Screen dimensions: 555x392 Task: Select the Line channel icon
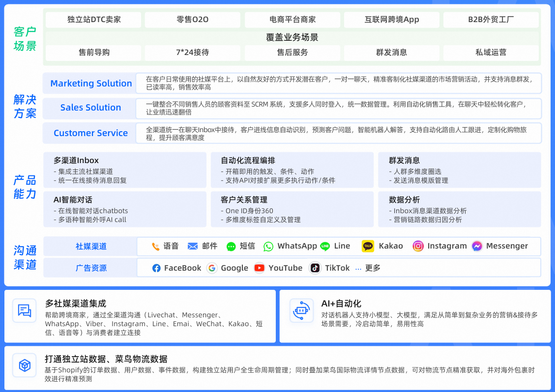pos(325,246)
